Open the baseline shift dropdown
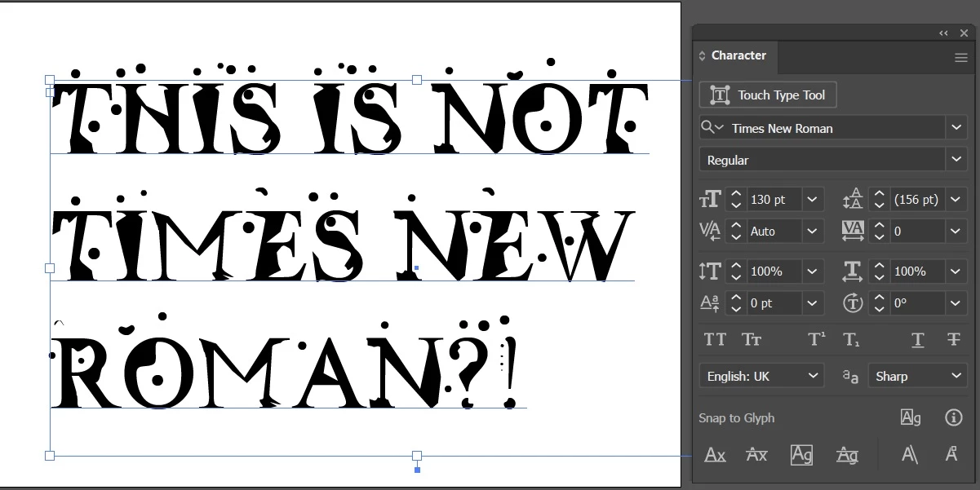Image resolution: width=980 pixels, height=490 pixels. pos(812,302)
